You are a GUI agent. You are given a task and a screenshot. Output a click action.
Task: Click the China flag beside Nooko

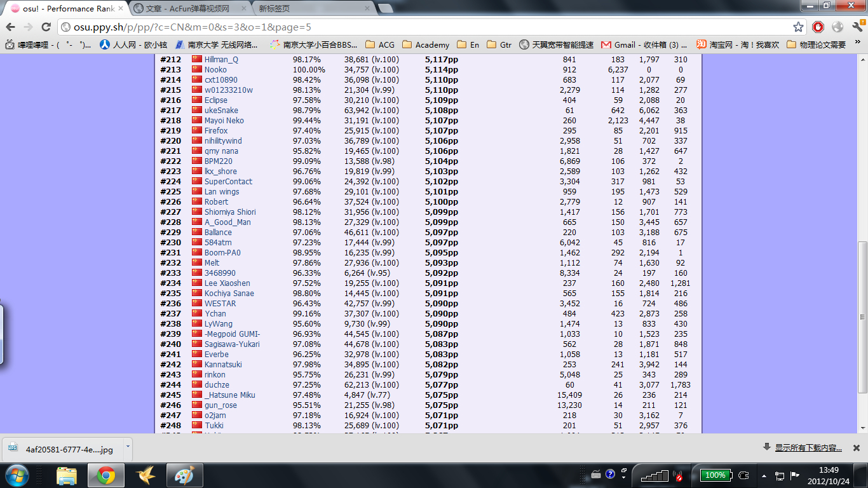click(197, 69)
